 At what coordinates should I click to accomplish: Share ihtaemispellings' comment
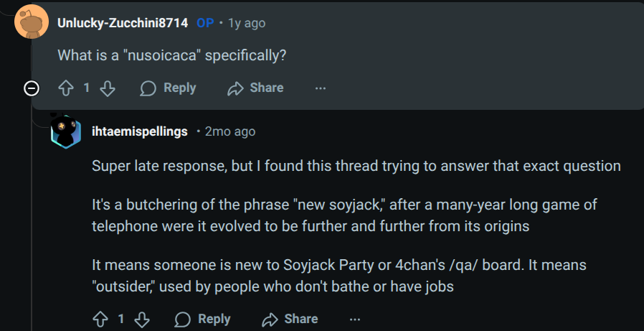coord(290,319)
